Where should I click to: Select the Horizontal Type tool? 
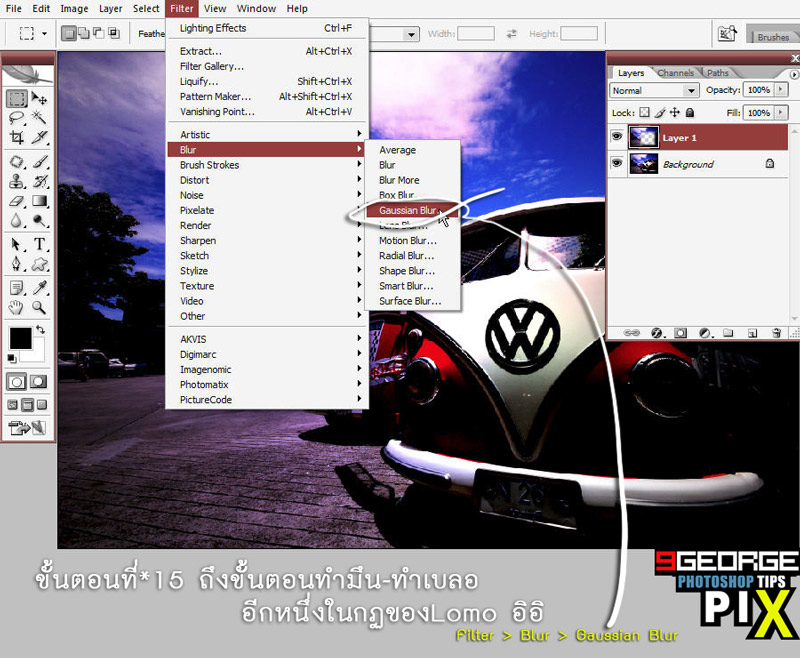click(x=39, y=245)
